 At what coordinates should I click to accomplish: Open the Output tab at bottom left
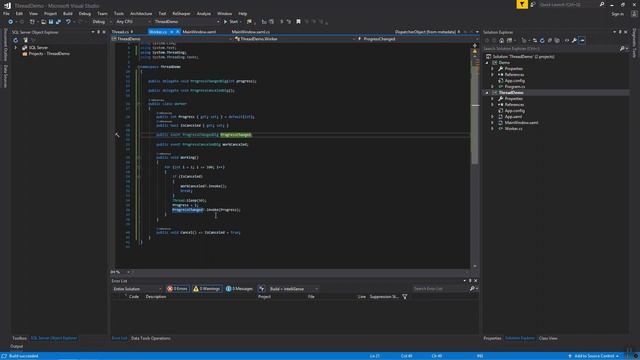point(17,347)
